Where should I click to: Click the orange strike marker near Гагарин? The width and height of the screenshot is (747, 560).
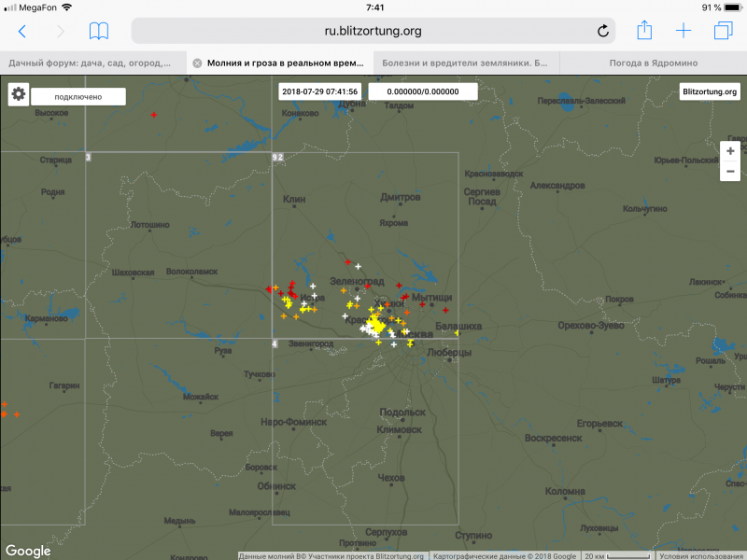[17, 414]
